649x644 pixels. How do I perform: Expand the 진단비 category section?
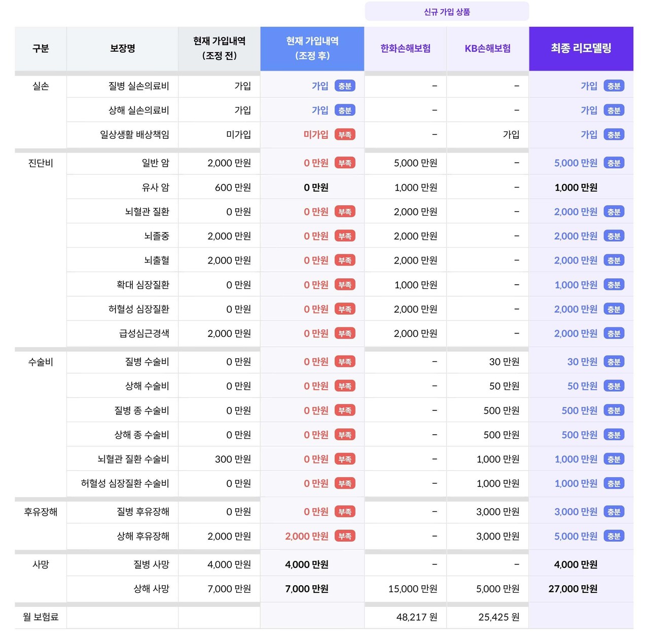[40, 163]
